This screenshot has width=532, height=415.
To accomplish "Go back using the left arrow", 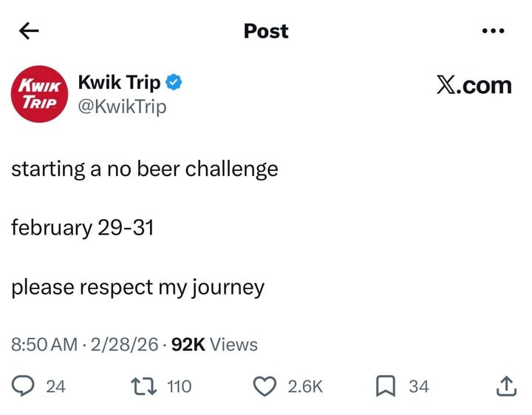I will 29,31.
